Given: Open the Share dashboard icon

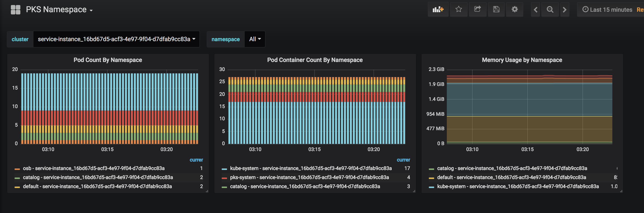Looking at the screenshot, I should click(478, 9).
